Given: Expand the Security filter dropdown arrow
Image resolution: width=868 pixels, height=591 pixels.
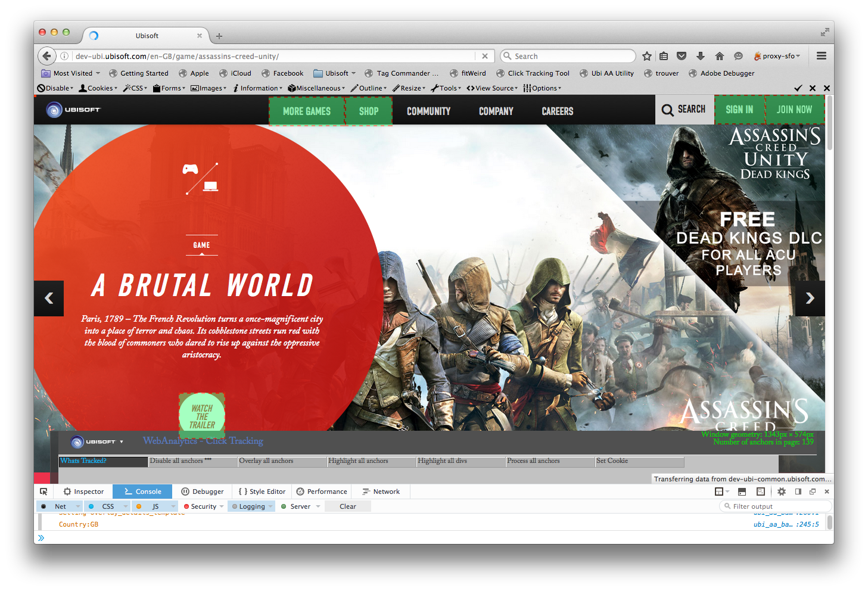Looking at the screenshot, I should (x=222, y=506).
